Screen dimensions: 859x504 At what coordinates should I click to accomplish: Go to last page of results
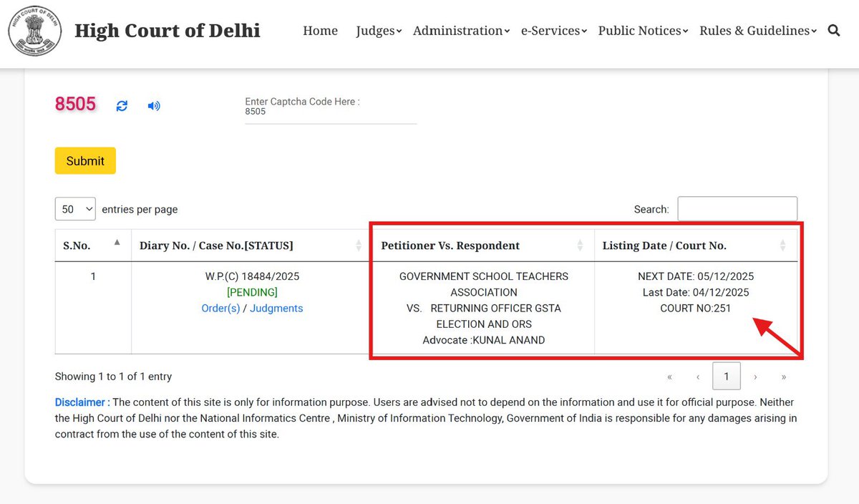[784, 377]
